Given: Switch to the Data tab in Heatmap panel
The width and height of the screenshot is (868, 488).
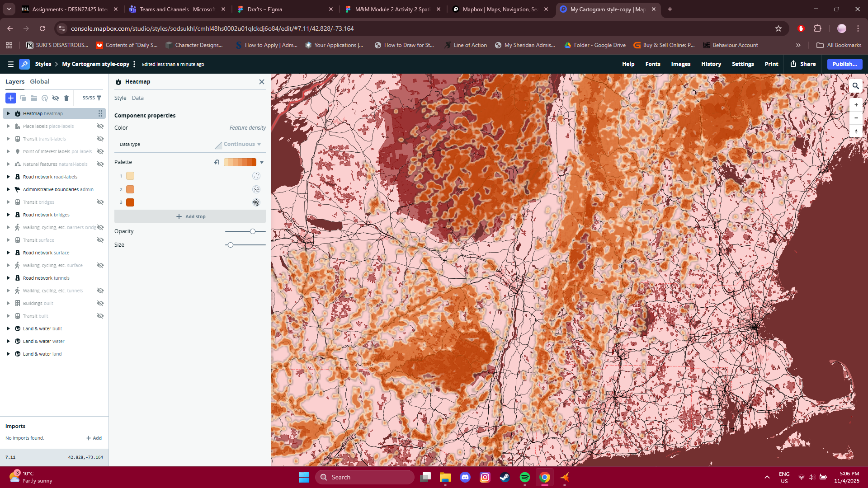Looking at the screenshot, I should pos(137,98).
